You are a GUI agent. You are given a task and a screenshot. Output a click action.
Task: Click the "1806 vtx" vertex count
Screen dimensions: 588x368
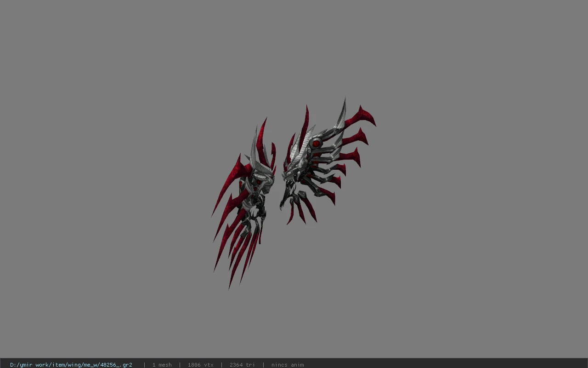click(x=200, y=365)
